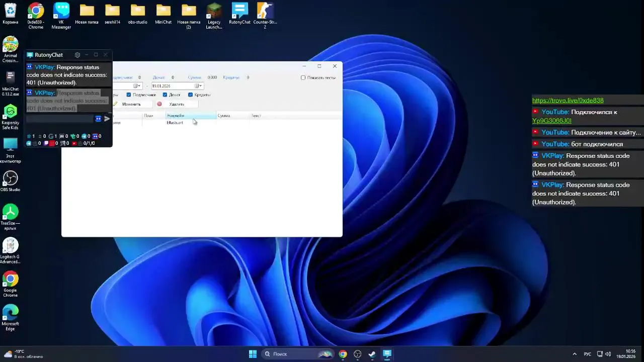
Task: Select the serehii14 folder icon
Action: (x=112, y=15)
